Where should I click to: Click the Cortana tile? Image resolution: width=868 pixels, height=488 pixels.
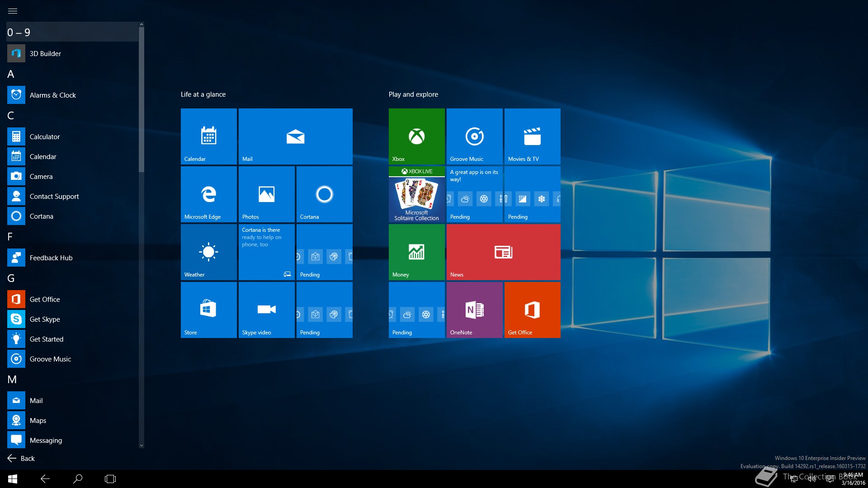point(325,194)
